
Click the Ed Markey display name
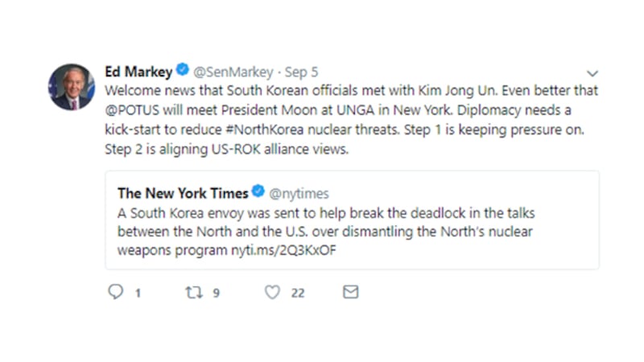click(139, 71)
